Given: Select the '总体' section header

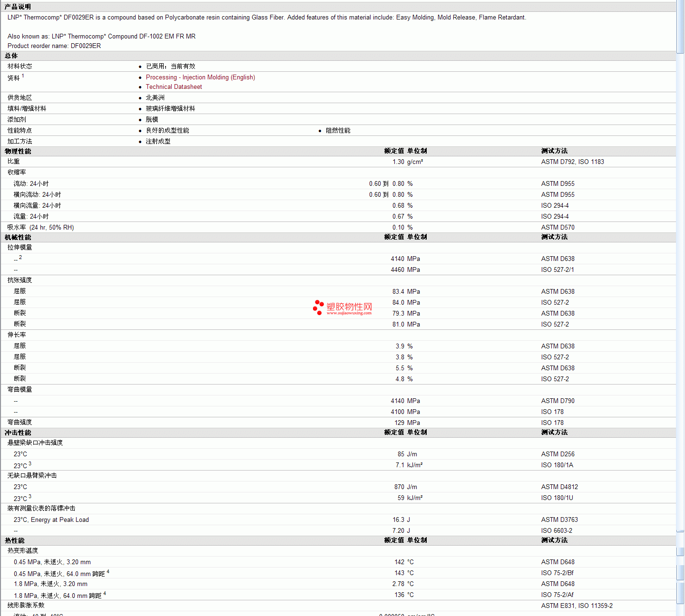Looking at the screenshot, I should pos(11,56).
